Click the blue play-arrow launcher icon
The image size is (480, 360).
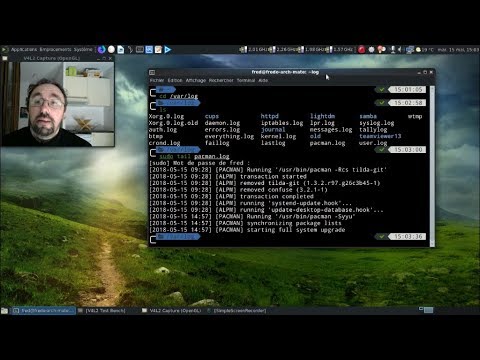(x=168, y=50)
